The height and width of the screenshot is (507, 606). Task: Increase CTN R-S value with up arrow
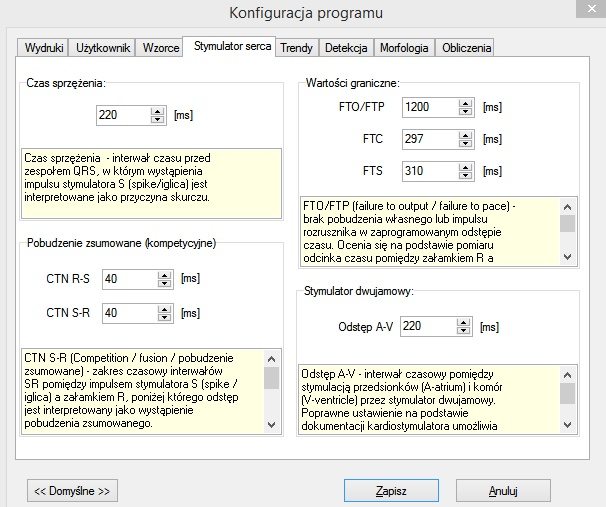pos(163,274)
